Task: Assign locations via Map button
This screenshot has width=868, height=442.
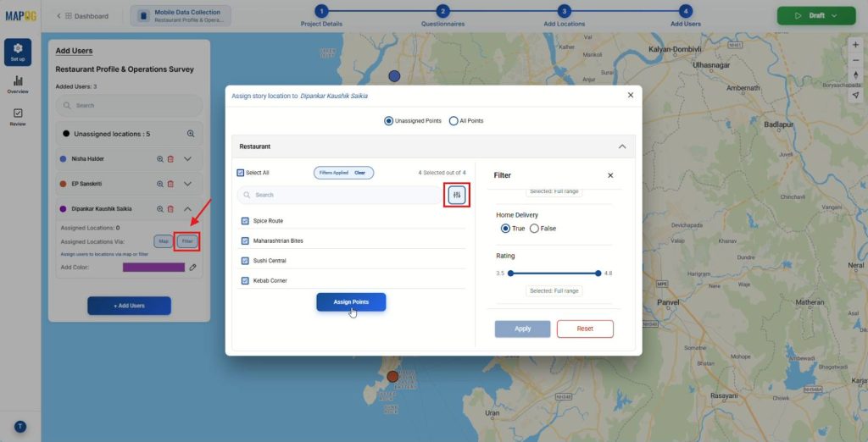Action: point(164,241)
